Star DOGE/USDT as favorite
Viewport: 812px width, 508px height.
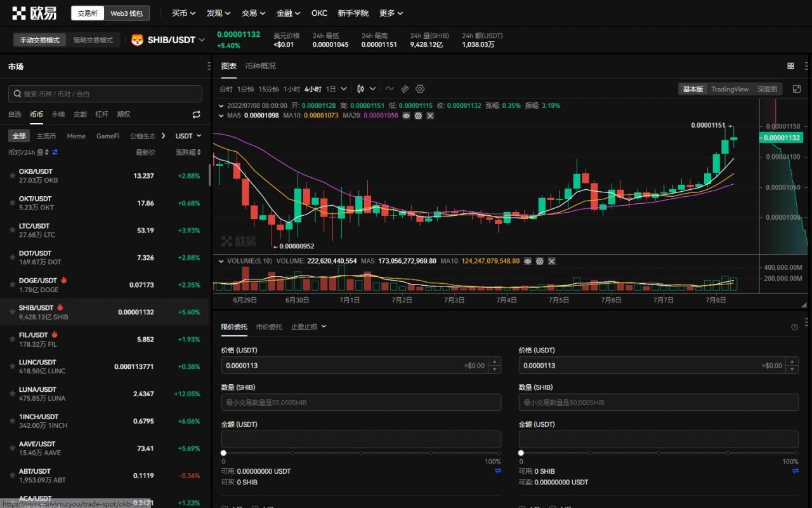coord(12,284)
